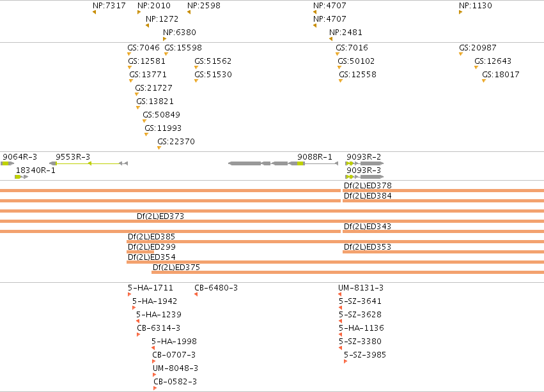Select the GS:7046 insertion triangle
The width and height of the screenshot is (544, 392).
[x=129, y=54]
